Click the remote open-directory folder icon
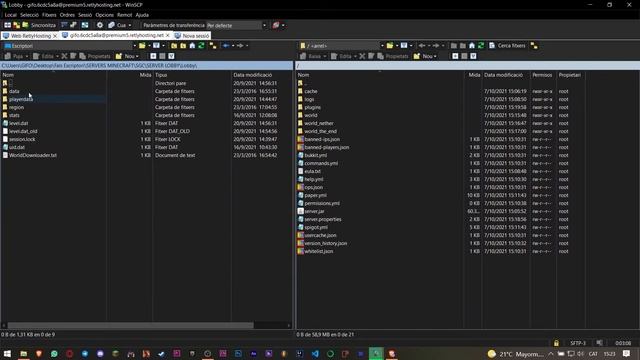The width and height of the screenshot is (640, 360). tap(390, 46)
